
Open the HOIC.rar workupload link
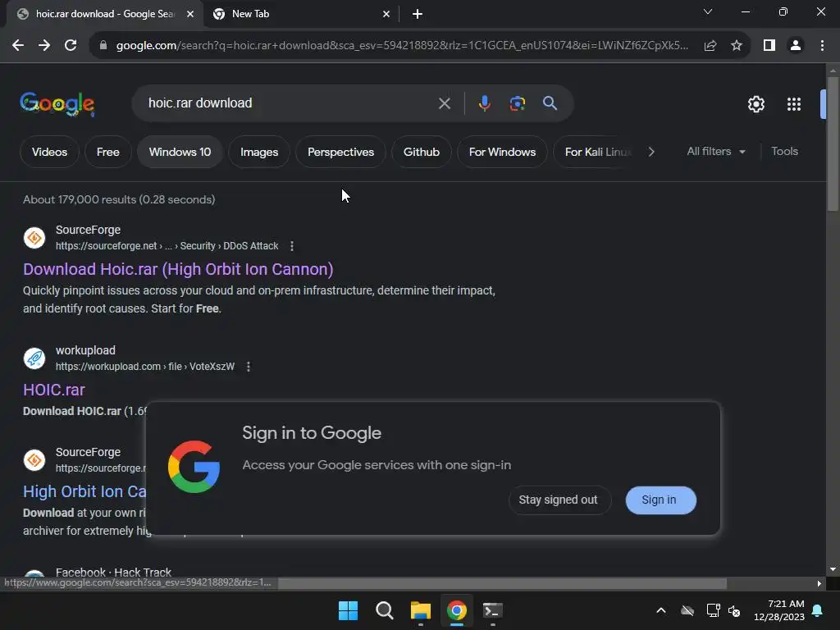(54, 390)
